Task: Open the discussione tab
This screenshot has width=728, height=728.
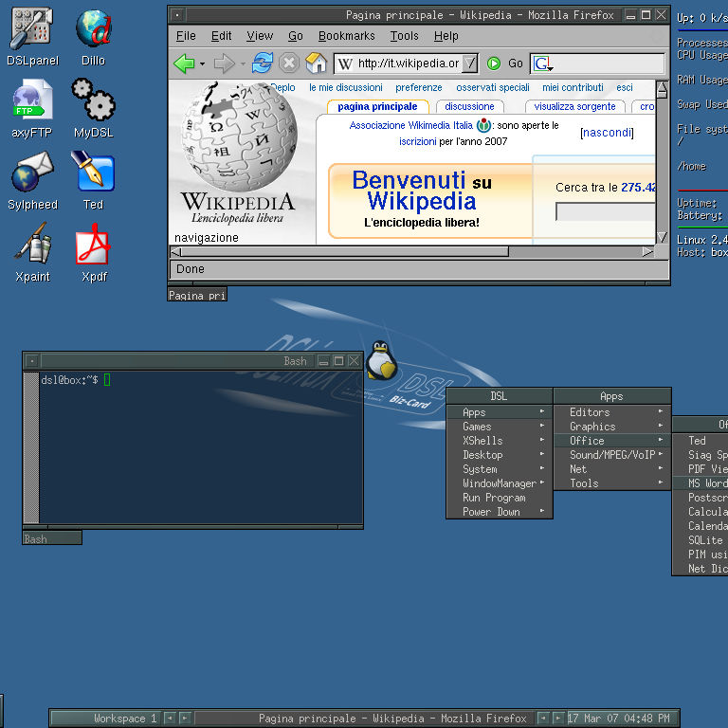Action: (x=469, y=106)
